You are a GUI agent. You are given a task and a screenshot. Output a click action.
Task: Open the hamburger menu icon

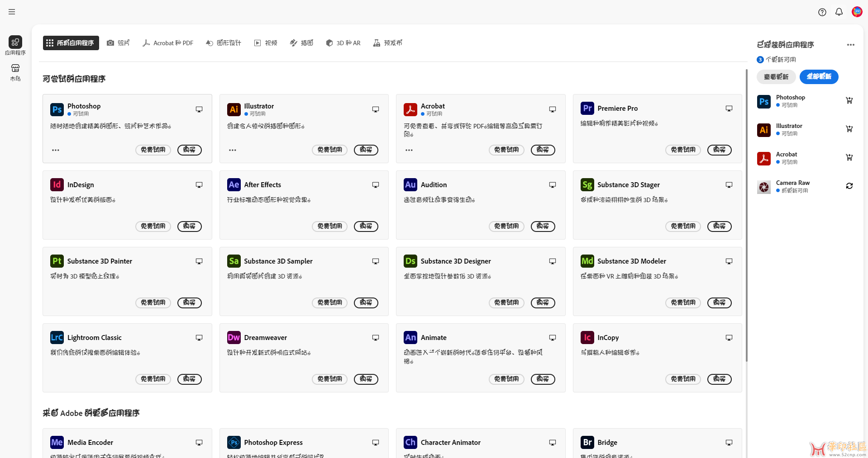click(x=12, y=12)
